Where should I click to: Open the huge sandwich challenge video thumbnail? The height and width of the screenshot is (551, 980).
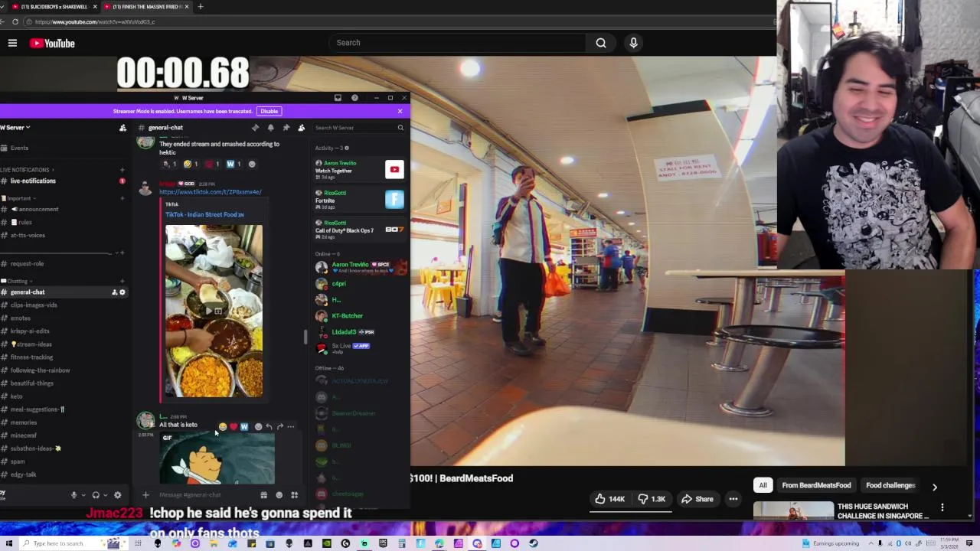coord(793,510)
